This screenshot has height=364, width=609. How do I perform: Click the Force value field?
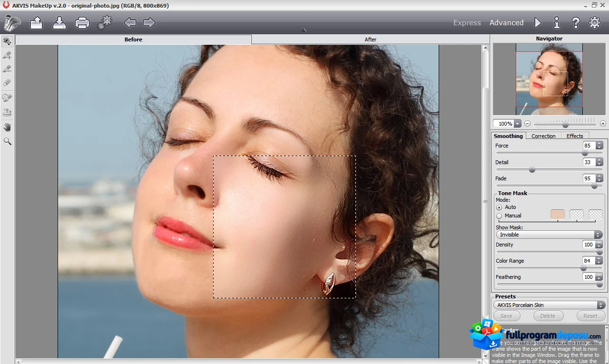(589, 146)
